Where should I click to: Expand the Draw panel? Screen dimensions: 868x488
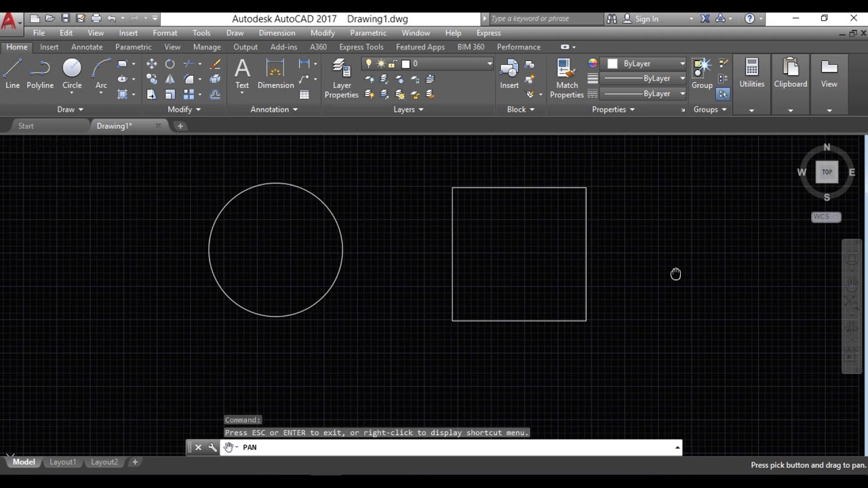coord(71,109)
